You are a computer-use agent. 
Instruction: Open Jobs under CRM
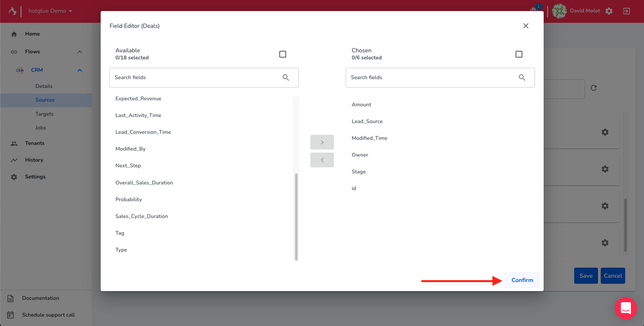click(40, 128)
